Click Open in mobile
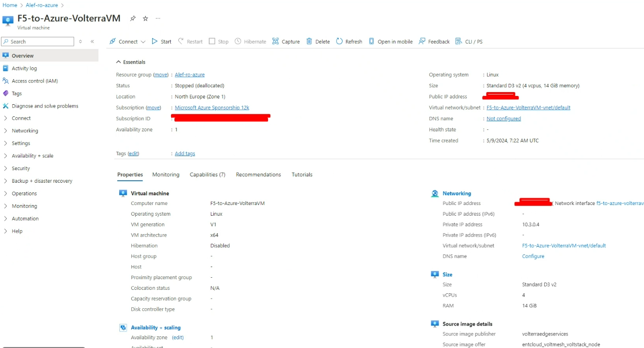Viewport: 644px width, 348px height. (391, 42)
